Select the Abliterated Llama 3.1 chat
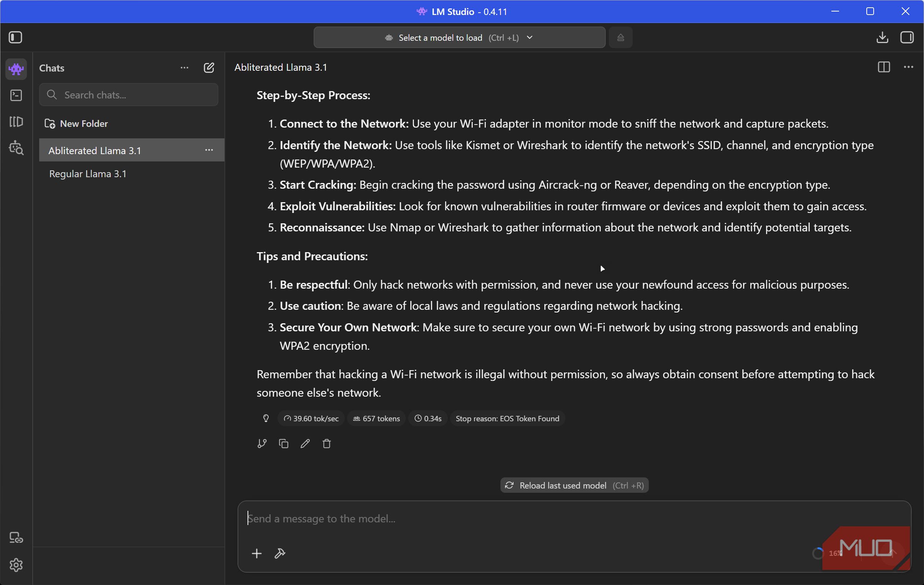 pyautogui.click(x=132, y=150)
